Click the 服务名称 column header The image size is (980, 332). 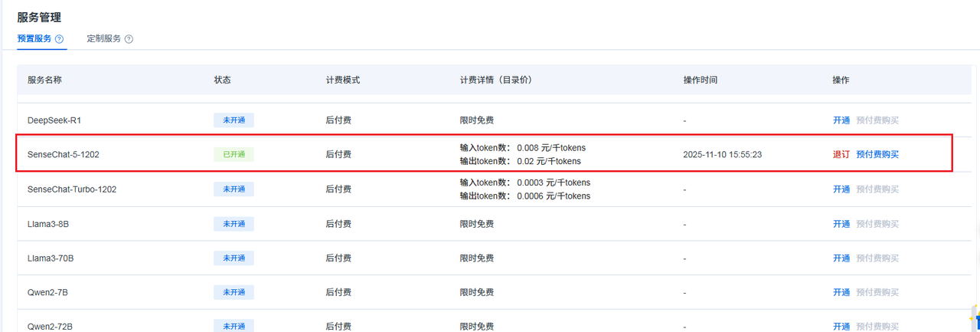pos(44,80)
